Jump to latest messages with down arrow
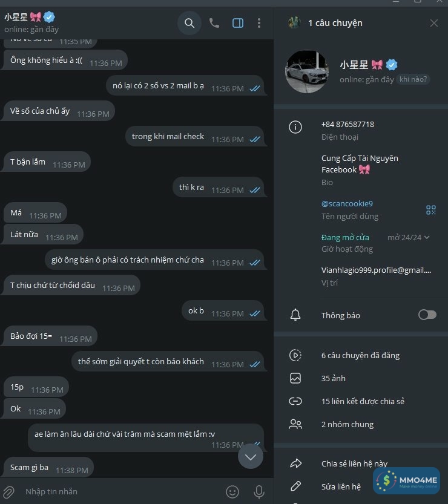This screenshot has width=448, height=504. click(251, 456)
